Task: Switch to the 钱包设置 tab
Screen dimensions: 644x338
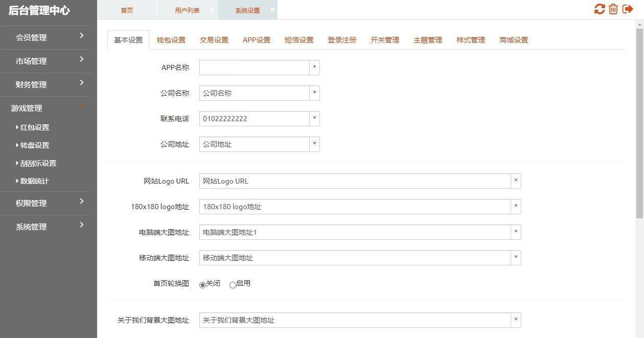Action: point(171,40)
